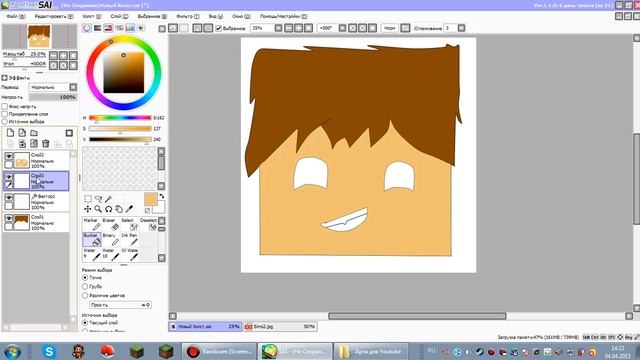
Task: Select the zoom magnifier tool
Action: (98, 209)
